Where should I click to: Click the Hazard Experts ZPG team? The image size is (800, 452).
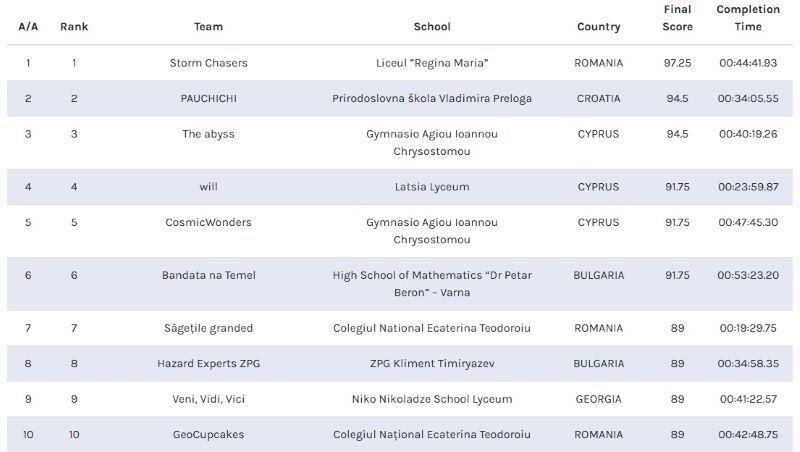click(x=208, y=364)
